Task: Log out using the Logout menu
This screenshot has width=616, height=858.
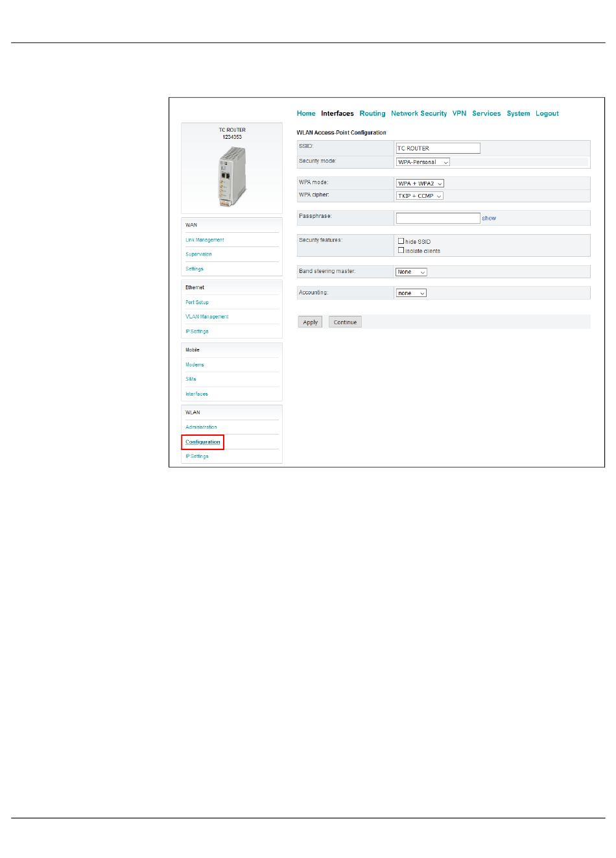Action: coord(547,113)
